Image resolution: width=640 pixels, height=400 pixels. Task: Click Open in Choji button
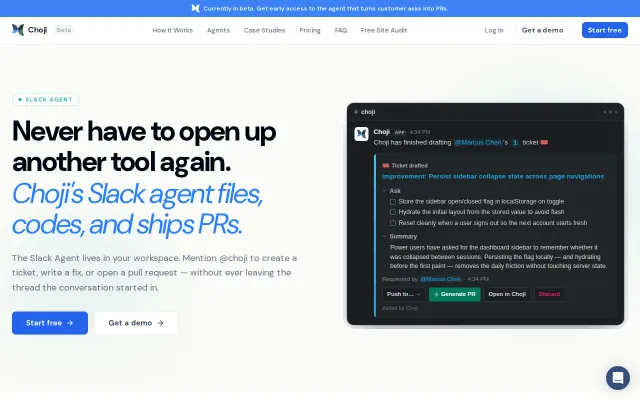(x=507, y=294)
